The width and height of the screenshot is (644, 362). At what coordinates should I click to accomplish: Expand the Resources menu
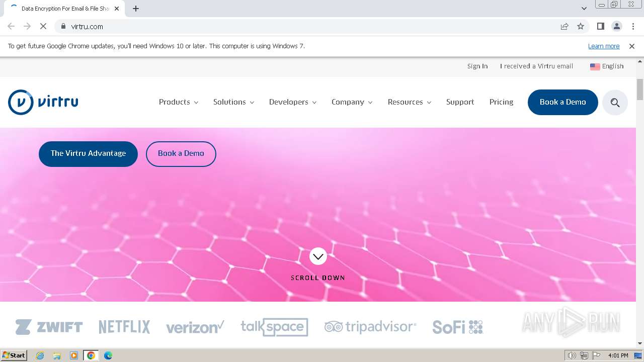point(410,102)
